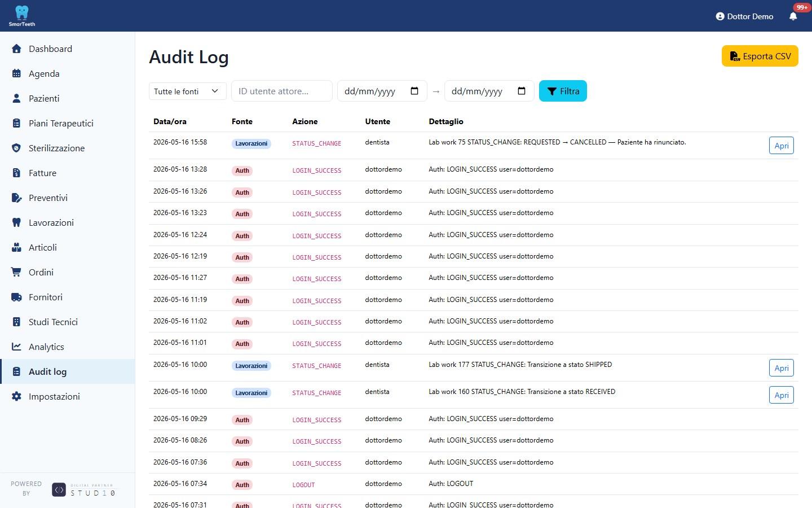Click the Lavorazioni badge in the RECEIVED row

251,393
